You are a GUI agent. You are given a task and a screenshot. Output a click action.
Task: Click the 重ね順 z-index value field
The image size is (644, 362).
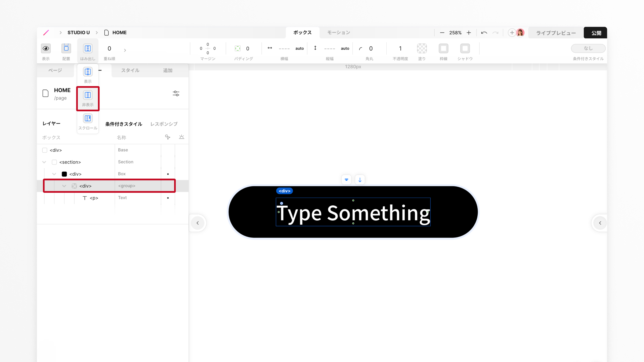point(109,49)
